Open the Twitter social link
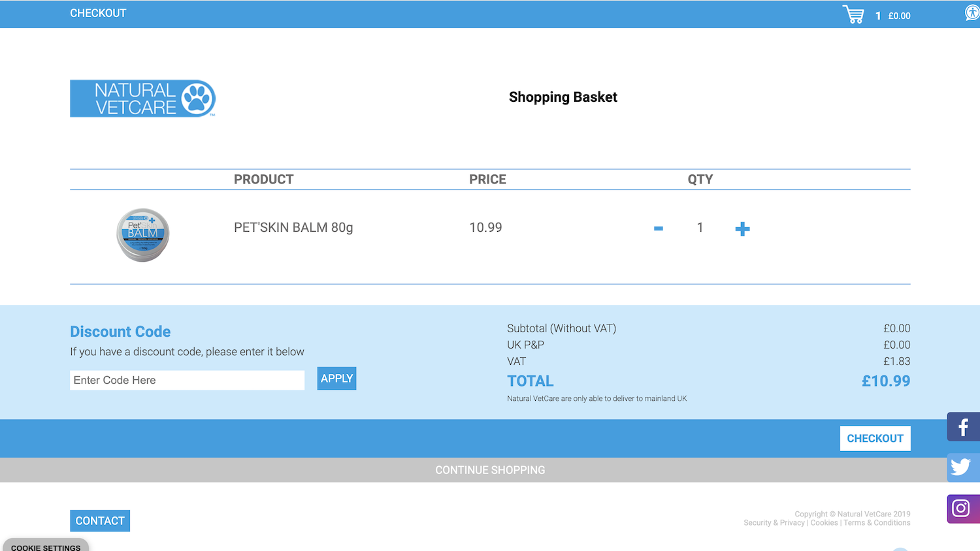Screen dimensions: 980x551 coord(963,467)
